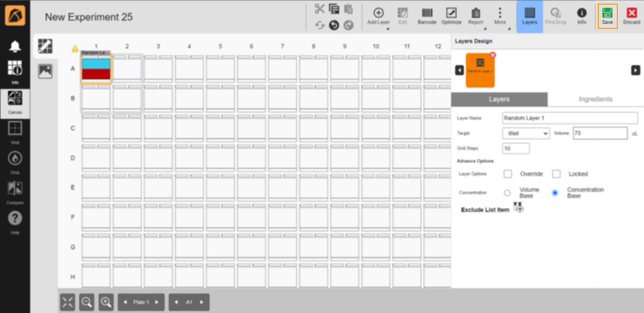Viewport: 644px width, 313px height.
Task: Click the New Experiment 25 title
Action: 89,17
